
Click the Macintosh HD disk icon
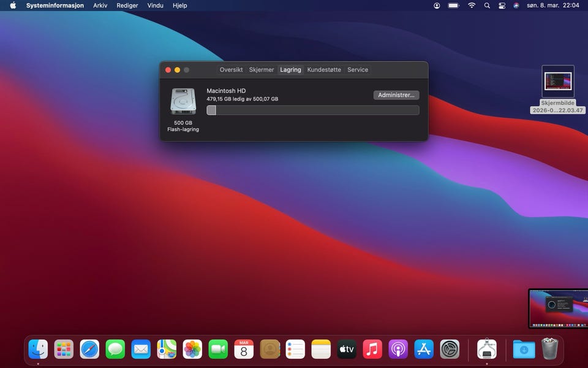[183, 101]
